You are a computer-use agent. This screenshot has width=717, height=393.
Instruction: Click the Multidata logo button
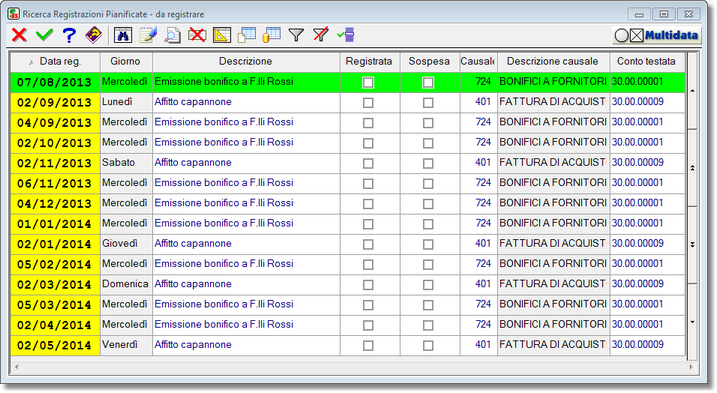[657, 35]
